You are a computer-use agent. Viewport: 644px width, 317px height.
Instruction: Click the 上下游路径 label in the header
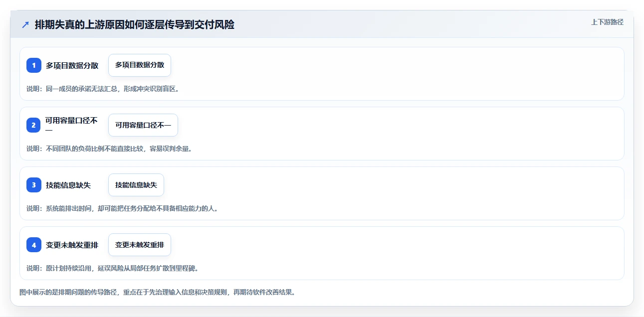pyautogui.click(x=607, y=22)
